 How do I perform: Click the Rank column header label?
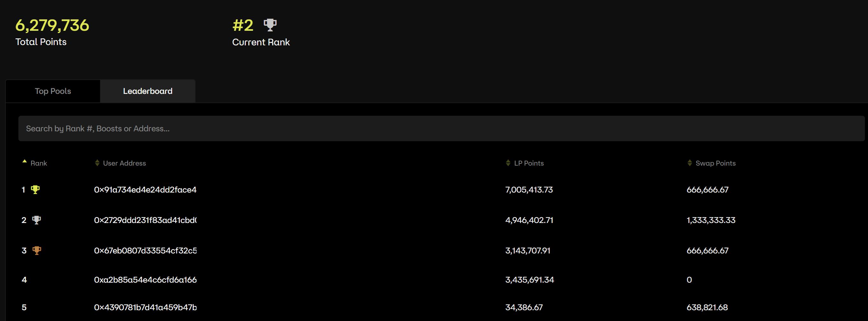pyautogui.click(x=39, y=163)
